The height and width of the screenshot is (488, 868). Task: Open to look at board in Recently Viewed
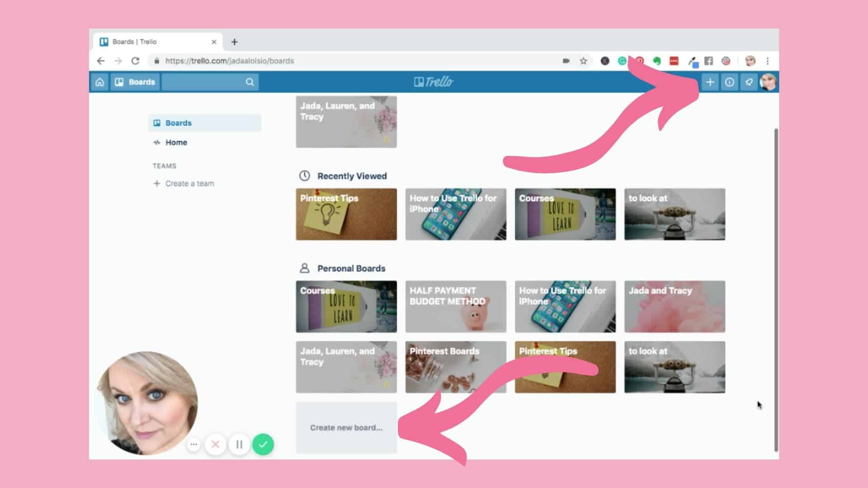[675, 214]
